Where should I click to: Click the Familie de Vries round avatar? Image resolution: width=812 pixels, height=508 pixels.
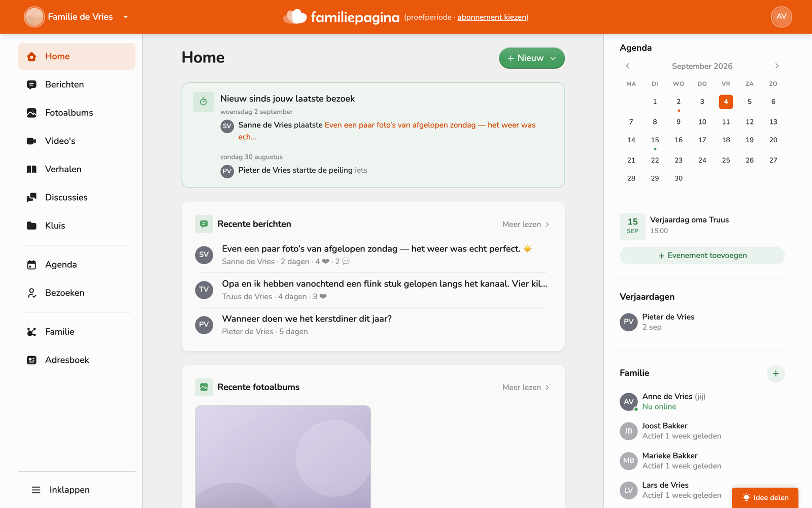[35, 17]
